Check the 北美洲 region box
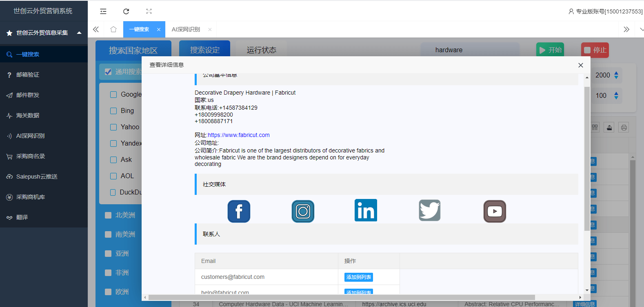Viewport: 644px width, 307px height. (108, 215)
